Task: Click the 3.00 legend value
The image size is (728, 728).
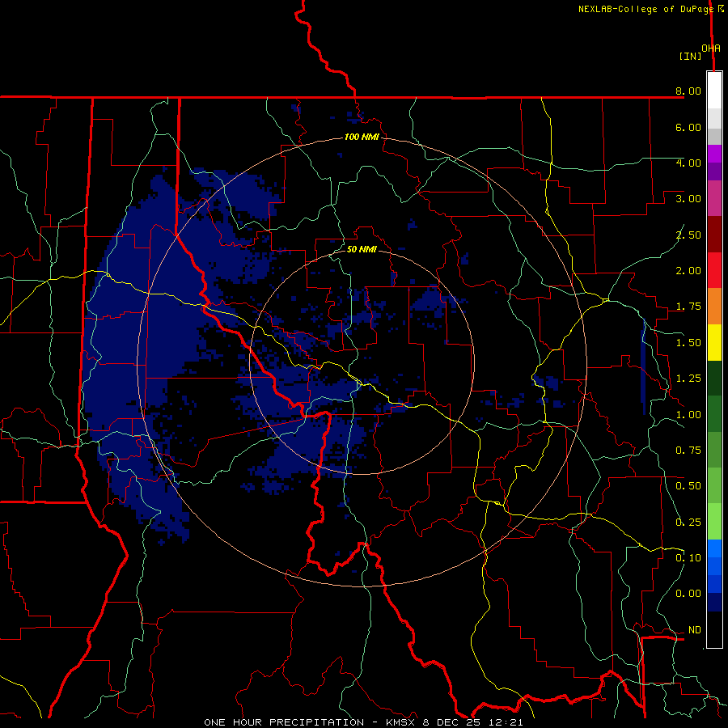Action: (688, 199)
